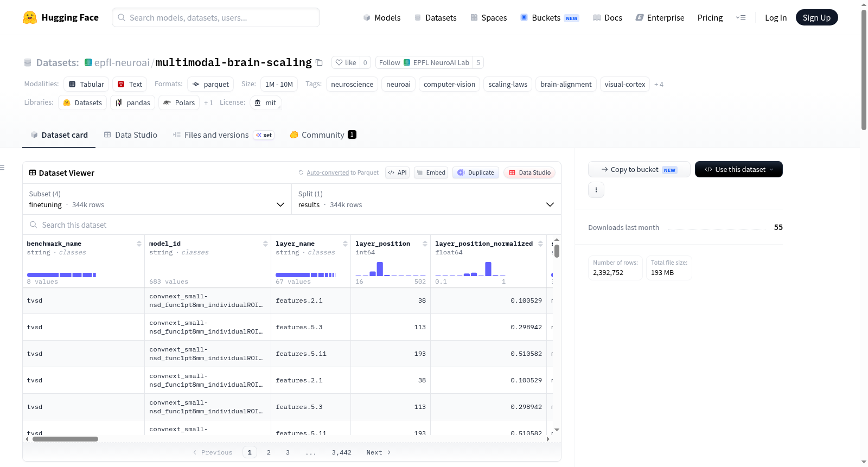
Task: Expand the Split results dropdown
Action: [426, 199]
